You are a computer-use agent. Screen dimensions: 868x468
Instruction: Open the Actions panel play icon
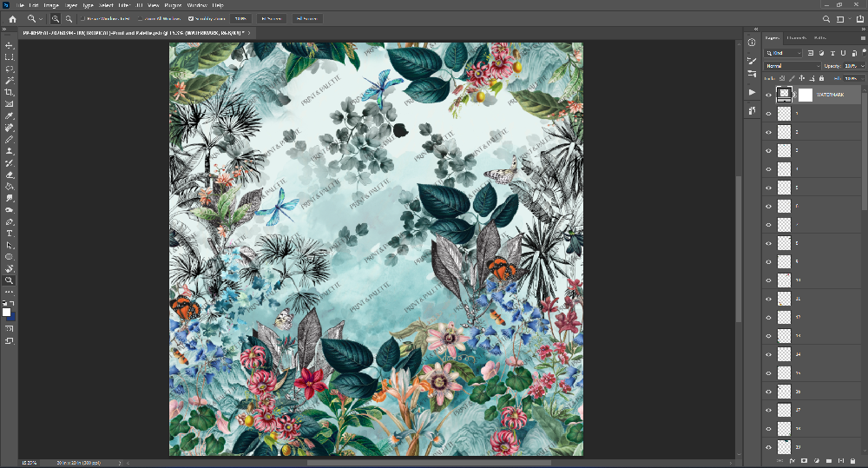752,93
